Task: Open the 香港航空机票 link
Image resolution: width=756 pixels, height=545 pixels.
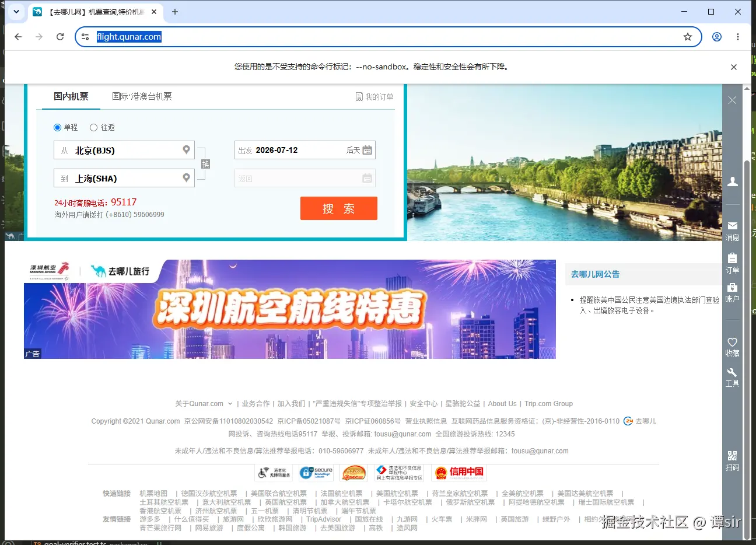Action: coord(160,511)
